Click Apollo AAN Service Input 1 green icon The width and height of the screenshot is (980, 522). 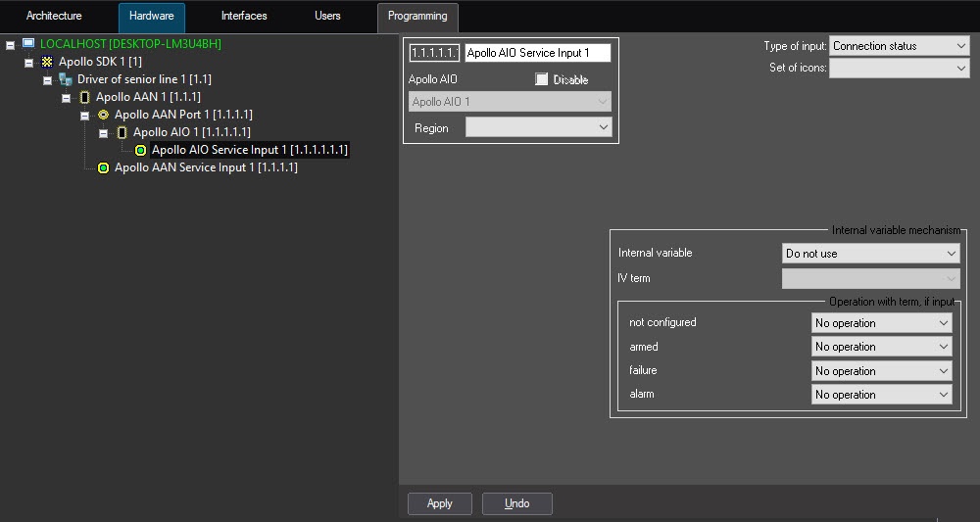103,167
